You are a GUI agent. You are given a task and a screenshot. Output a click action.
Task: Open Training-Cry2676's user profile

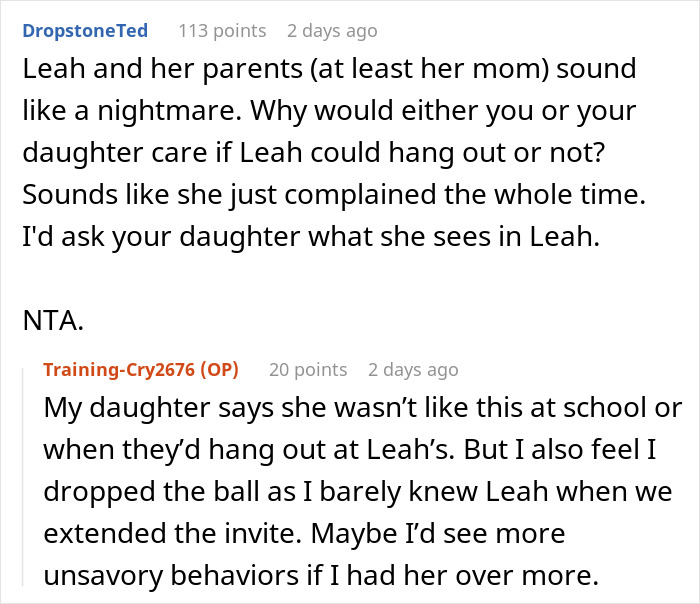pos(120,370)
